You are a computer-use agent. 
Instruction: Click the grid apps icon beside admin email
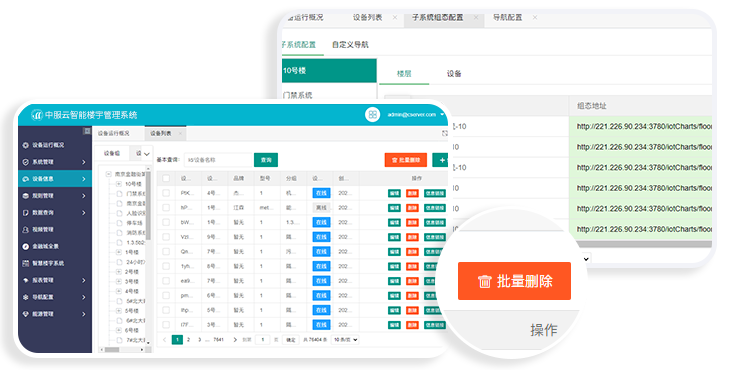pyautogui.click(x=372, y=114)
